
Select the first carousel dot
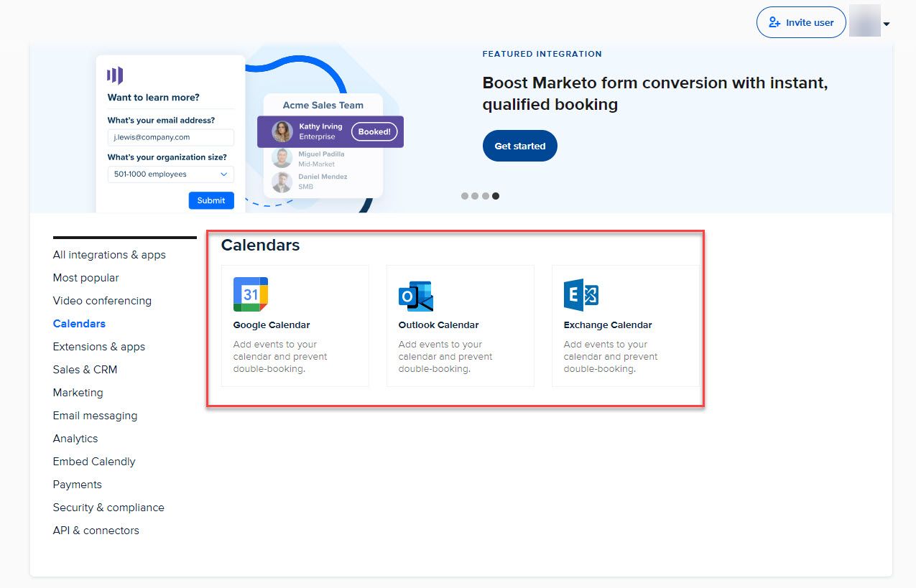pos(465,196)
